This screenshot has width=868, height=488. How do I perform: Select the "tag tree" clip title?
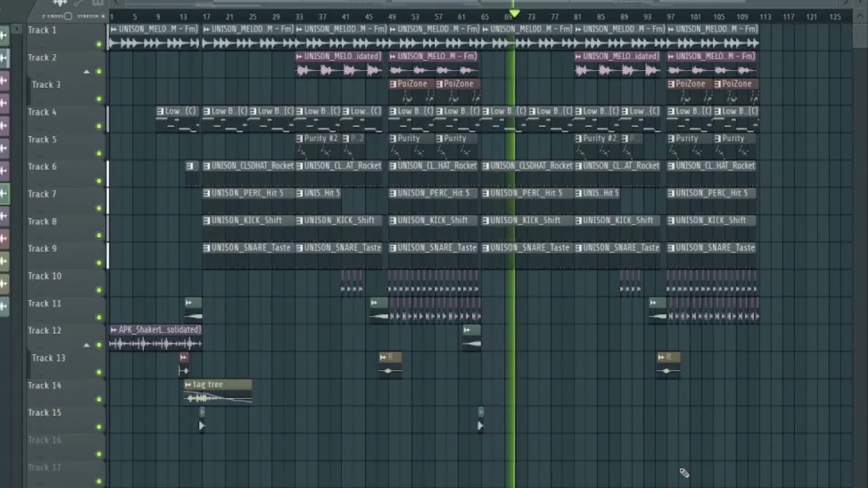tap(208, 384)
